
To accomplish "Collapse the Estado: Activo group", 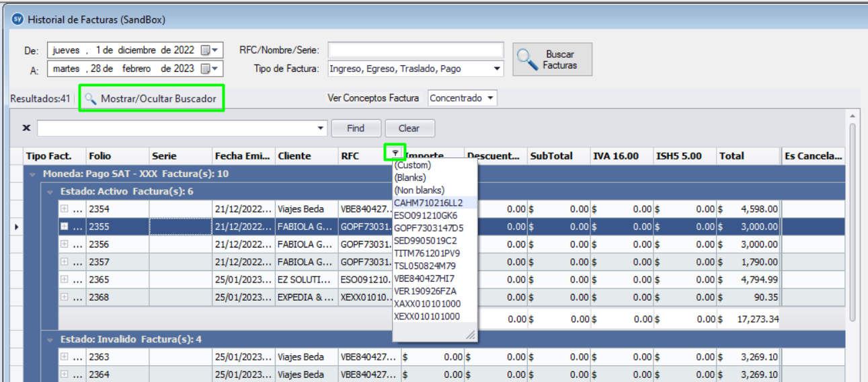I will (x=50, y=192).
